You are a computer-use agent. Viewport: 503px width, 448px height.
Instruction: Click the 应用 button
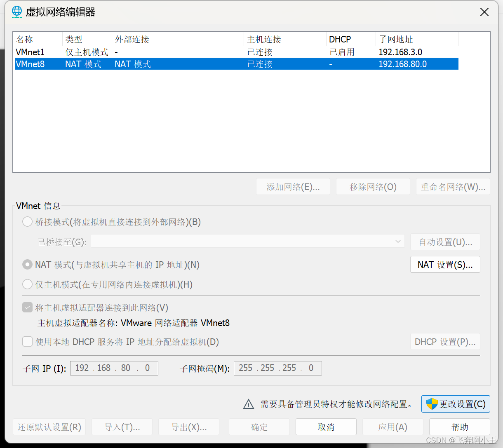click(x=393, y=427)
